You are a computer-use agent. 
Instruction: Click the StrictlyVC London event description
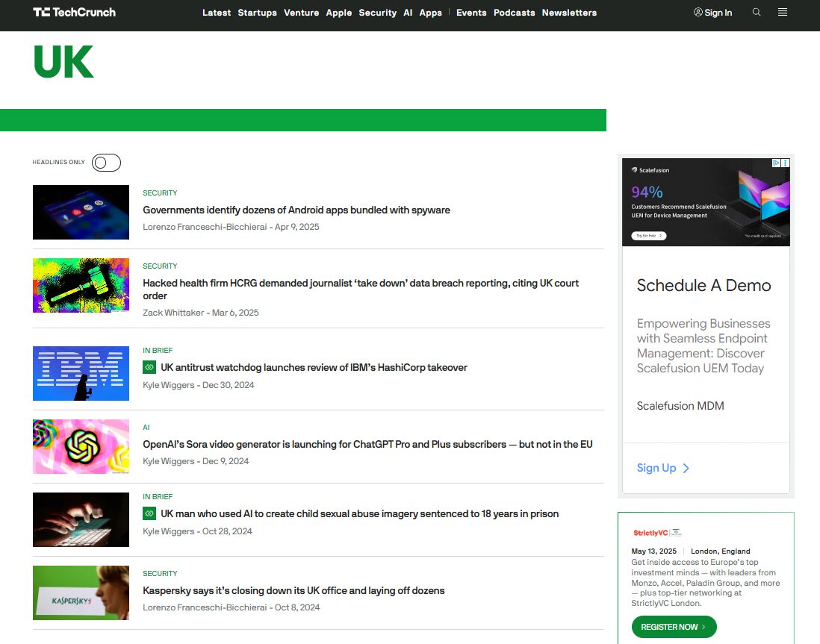click(706, 582)
